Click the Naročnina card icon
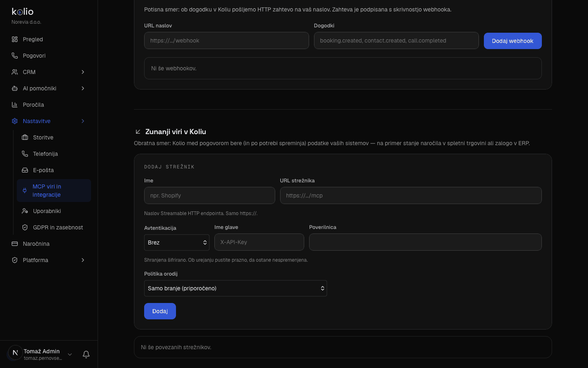588x368 pixels. pyautogui.click(x=15, y=244)
